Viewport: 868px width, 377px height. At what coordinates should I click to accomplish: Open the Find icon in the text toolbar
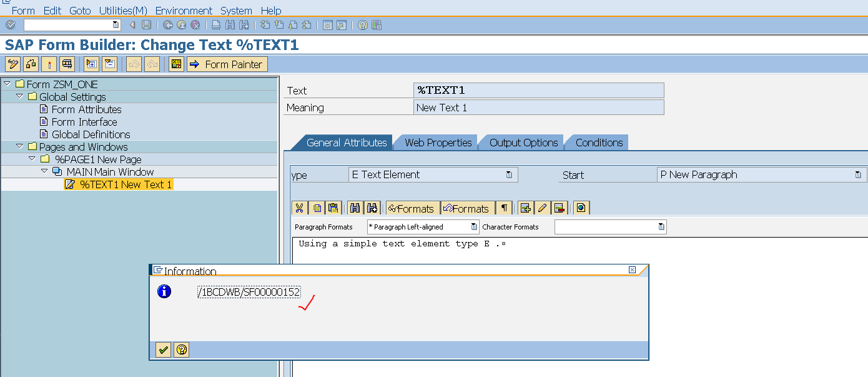pos(354,208)
